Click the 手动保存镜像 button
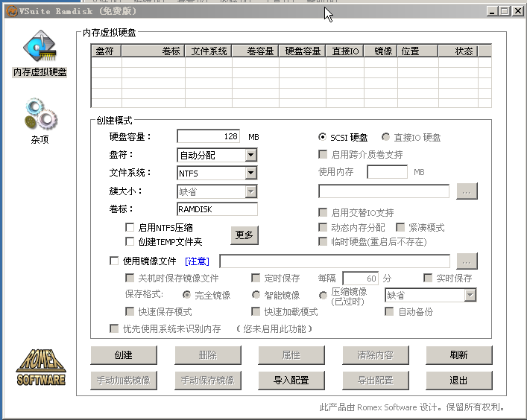Image resolution: width=527 pixels, height=420 pixels. point(208,380)
